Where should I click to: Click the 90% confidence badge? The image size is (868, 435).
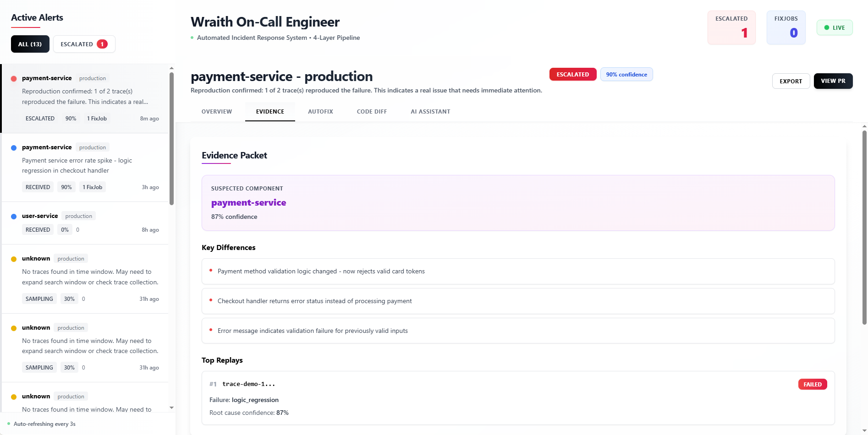(626, 75)
